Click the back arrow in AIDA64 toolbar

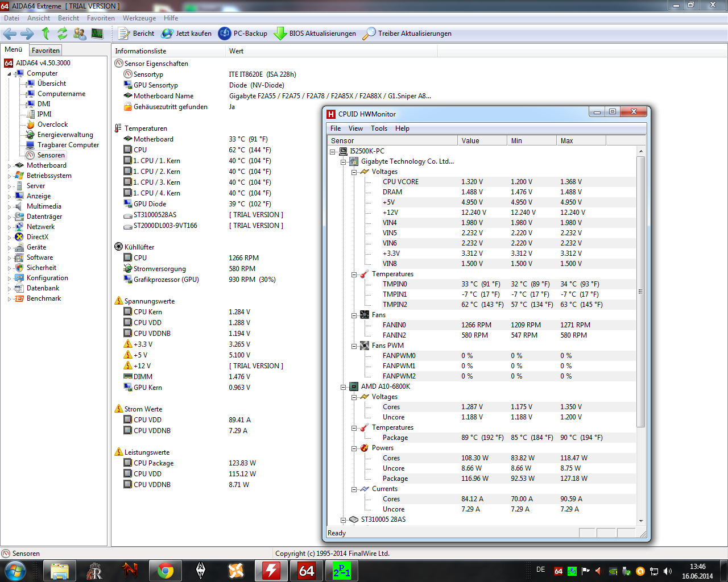(x=10, y=34)
